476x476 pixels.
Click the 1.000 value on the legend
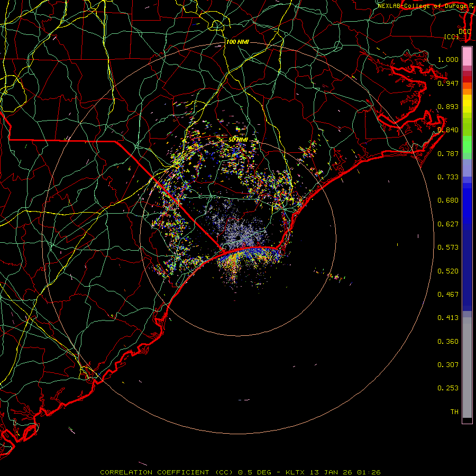coord(448,59)
